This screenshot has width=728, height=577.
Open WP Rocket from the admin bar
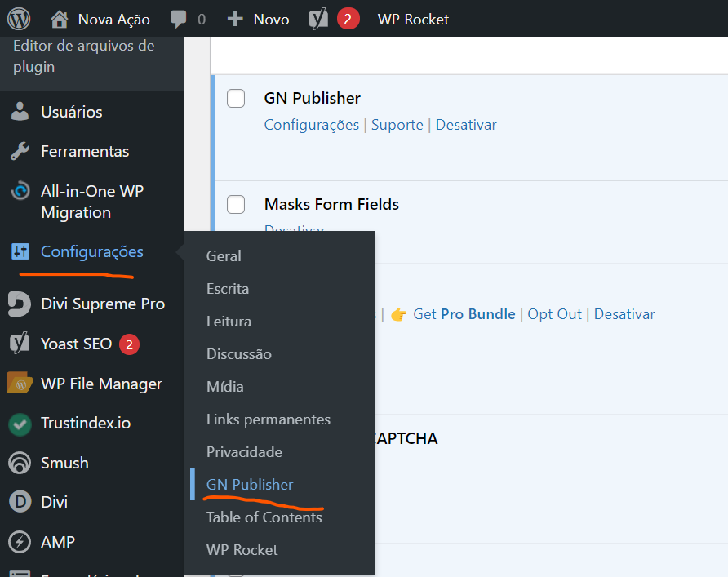413,18
